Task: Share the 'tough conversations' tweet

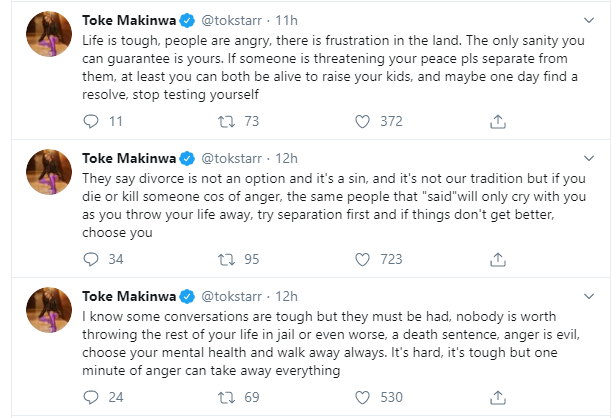Action: (497, 398)
